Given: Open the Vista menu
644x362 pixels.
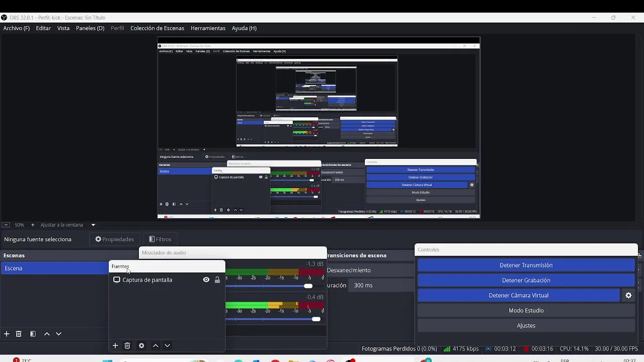Looking at the screenshot, I should pos(63,28).
